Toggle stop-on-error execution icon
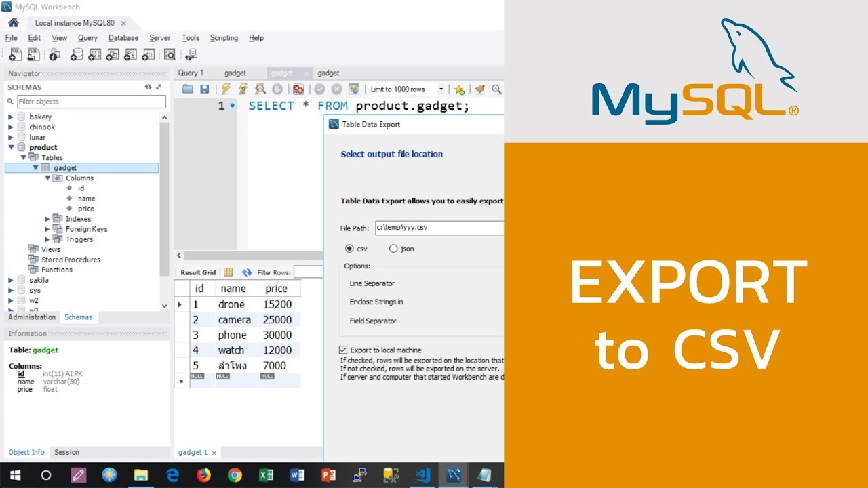Image resolution: width=868 pixels, height=488 pixels. pyautogui.click(x=298, y=89)
